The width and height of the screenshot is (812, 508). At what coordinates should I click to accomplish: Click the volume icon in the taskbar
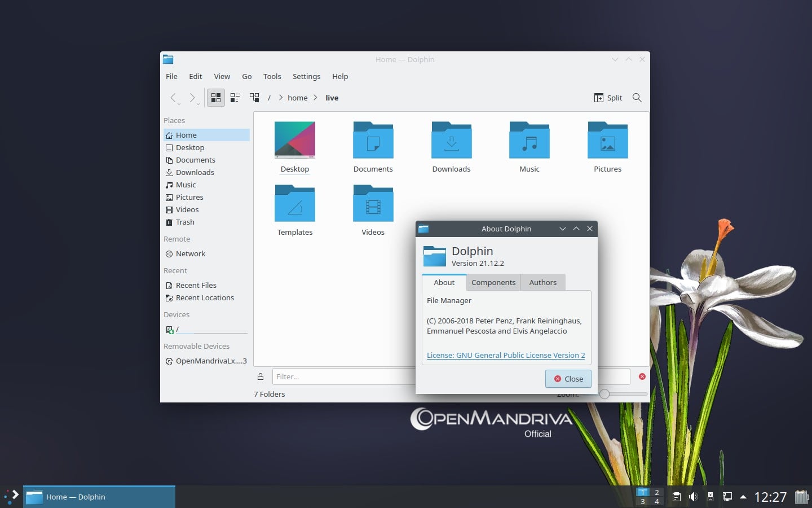[x=693, y=497]
